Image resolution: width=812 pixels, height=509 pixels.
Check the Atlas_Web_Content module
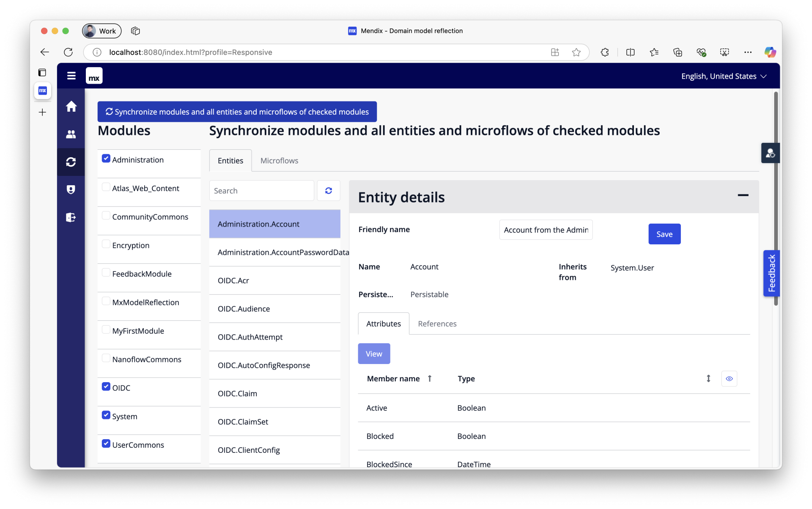pos(106,187)
